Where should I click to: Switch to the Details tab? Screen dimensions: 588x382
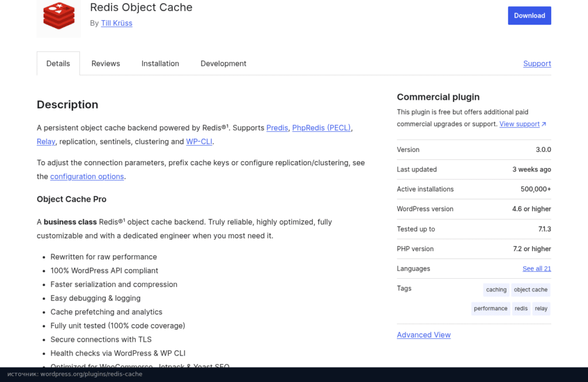click(x=58, y=64)
